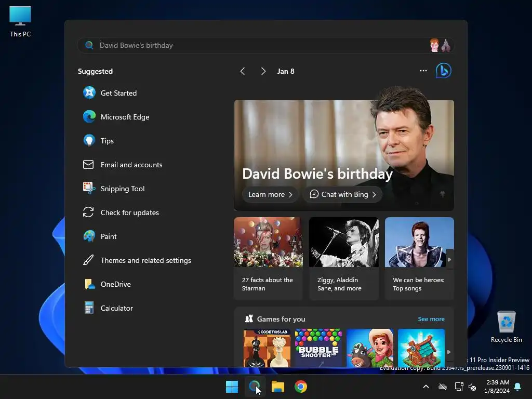Open the wooden house game thumbnail
Image resolution: width=532 pixels, height=399 pixels.
pyautogui.click(x=421, y=348)
